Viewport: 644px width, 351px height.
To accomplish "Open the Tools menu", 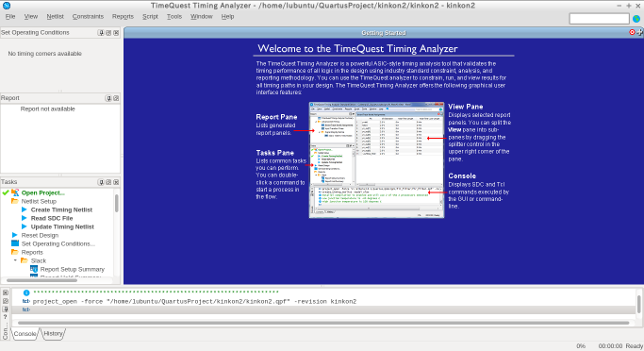I will point(174,16).
